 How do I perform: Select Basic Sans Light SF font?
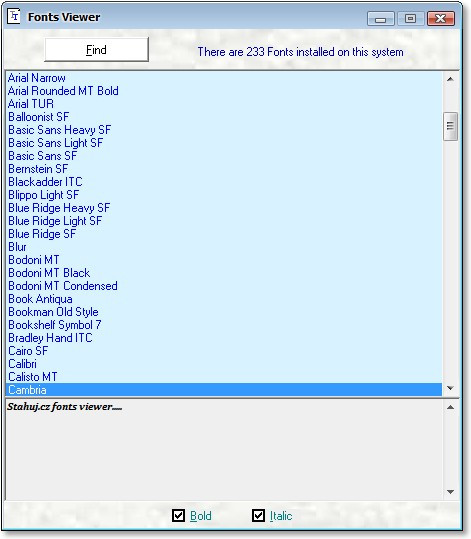(x=224, y=143)
